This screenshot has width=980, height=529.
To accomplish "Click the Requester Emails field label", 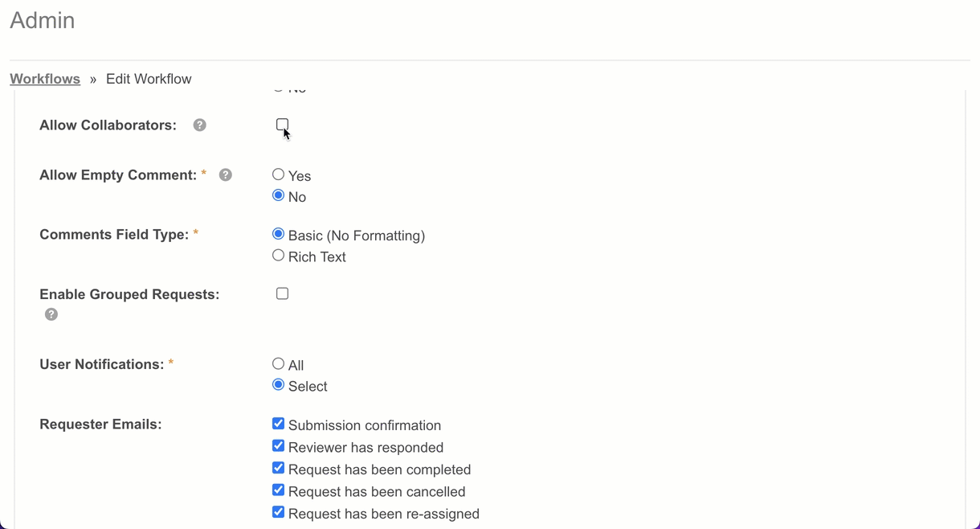I will coord(100,424).
